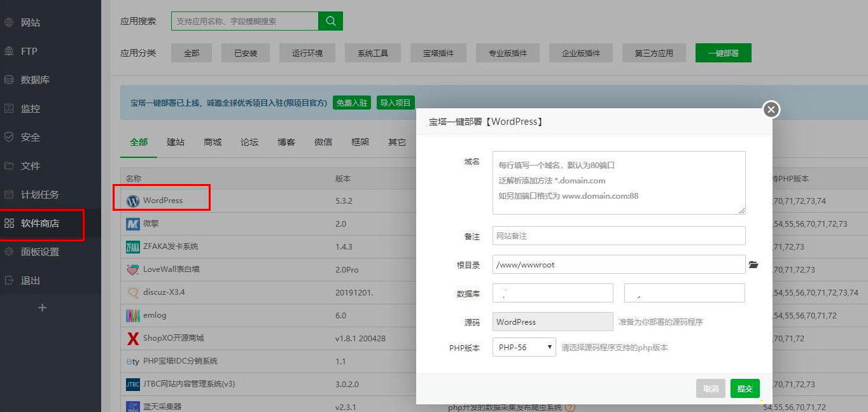Switch to the 全部 tab
Screen dimensions: 868x412
139,142
